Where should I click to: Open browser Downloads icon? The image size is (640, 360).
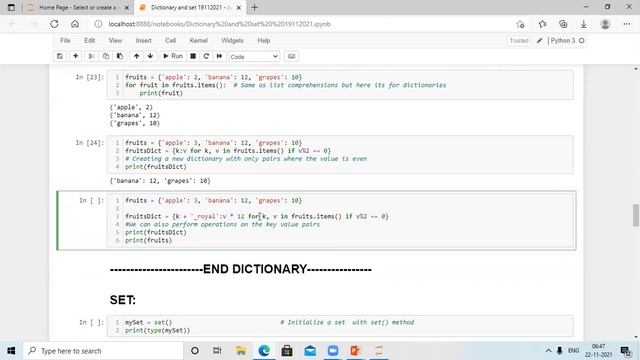tap(584, 24)
